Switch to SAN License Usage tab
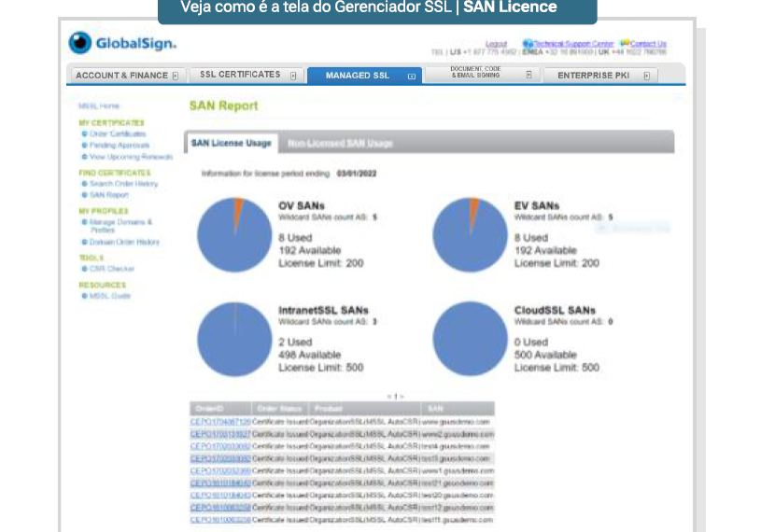761x532 pixels. 231,143
